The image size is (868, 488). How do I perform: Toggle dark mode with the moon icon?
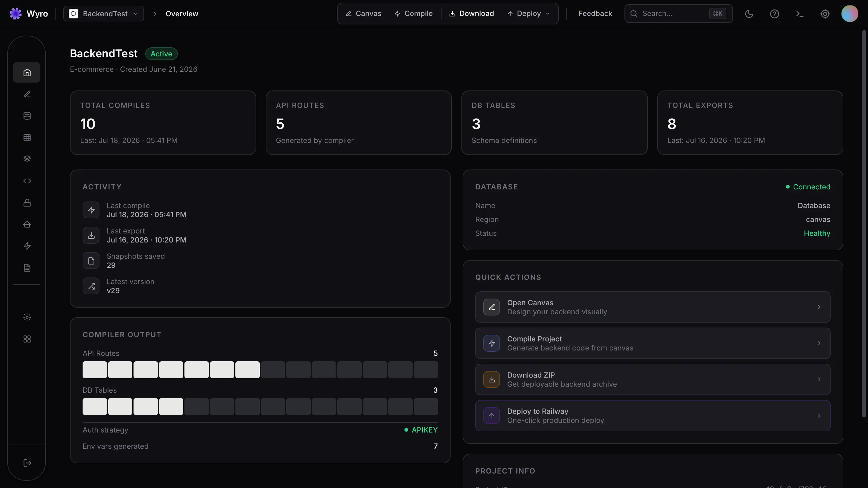(x=749, y=14)
